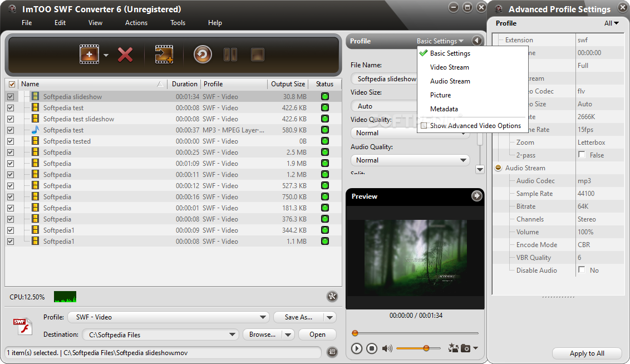The height and width of the screenshot is (364, 630).
Task: Click Apply to All button
Action: pyautogui.click(x=587, y=353)
